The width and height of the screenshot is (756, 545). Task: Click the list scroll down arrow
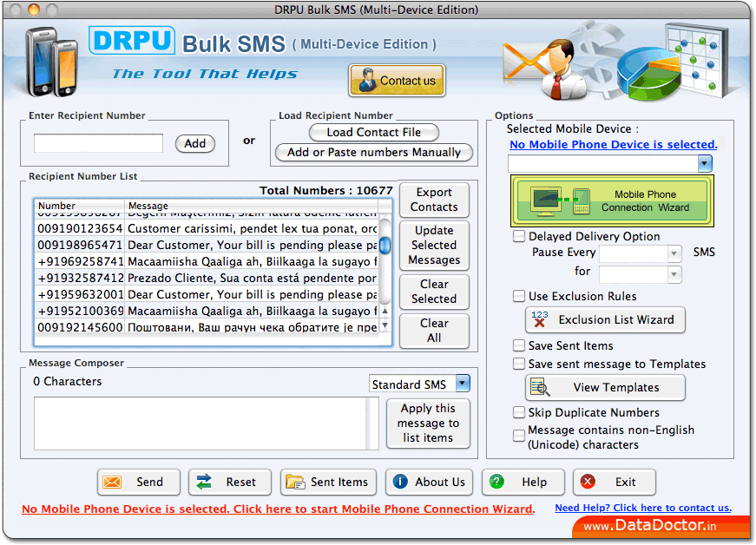(385, 325)
